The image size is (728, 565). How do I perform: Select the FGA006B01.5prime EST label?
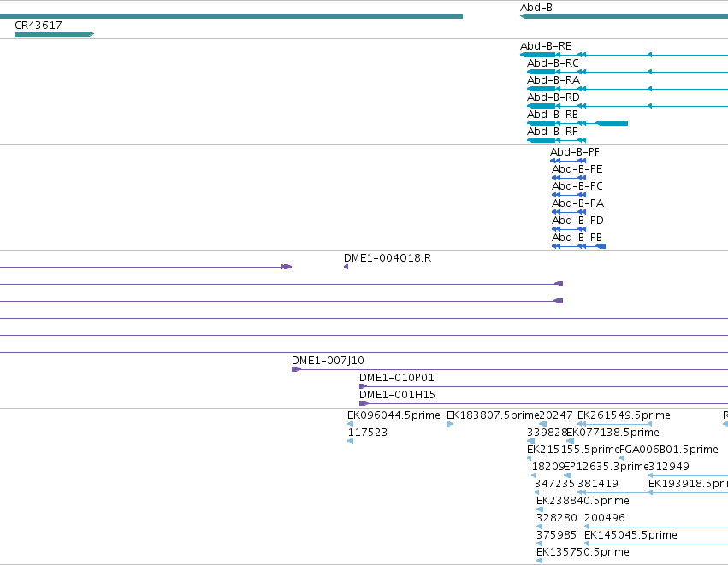point(669,450)
